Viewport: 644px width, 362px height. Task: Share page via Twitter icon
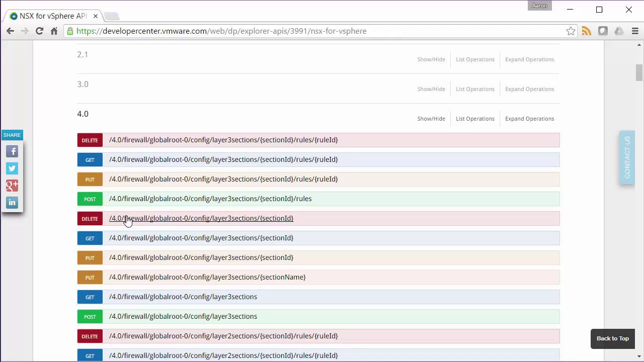tap(12, 168)
